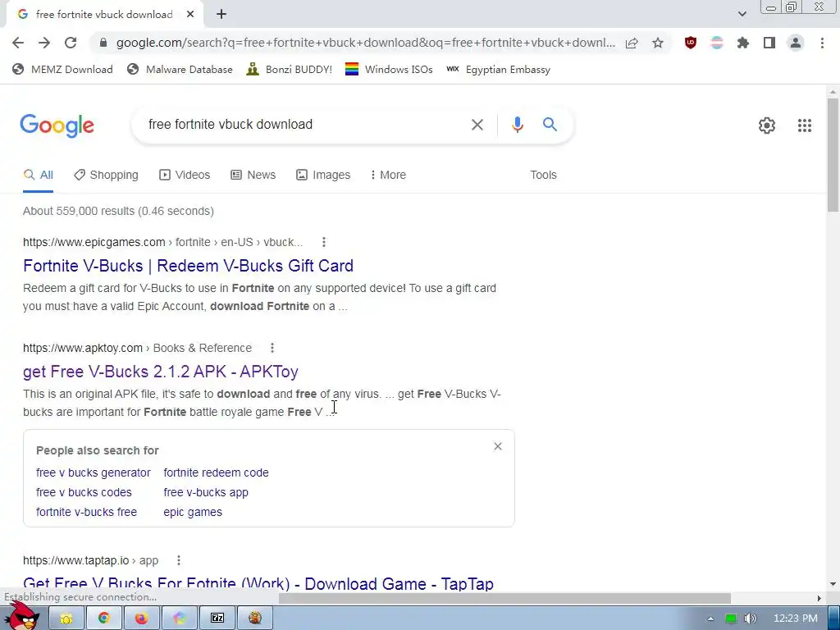Toggle the browser side panel icon
The width and height of the screenshot is (840, 630).
tap(769, 43)
